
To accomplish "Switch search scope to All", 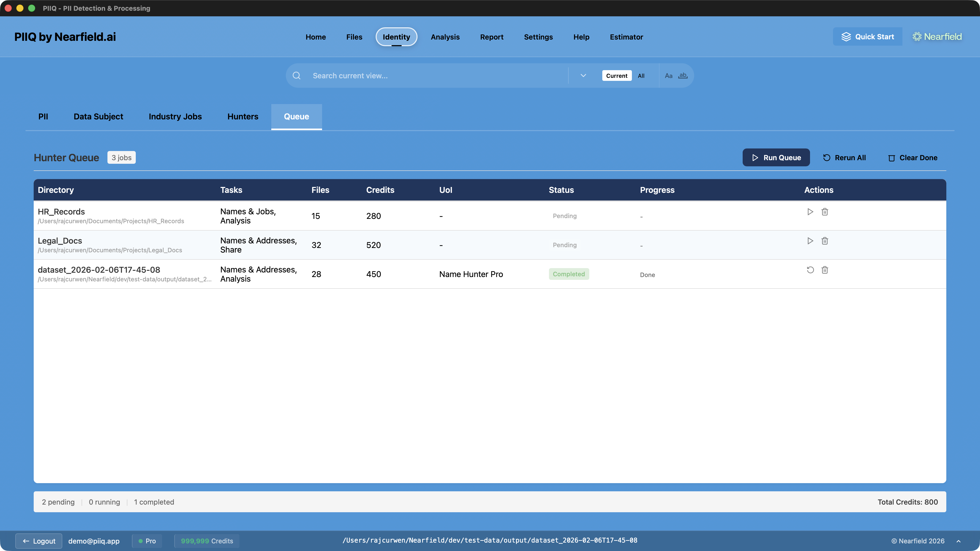I will (641, 75).
